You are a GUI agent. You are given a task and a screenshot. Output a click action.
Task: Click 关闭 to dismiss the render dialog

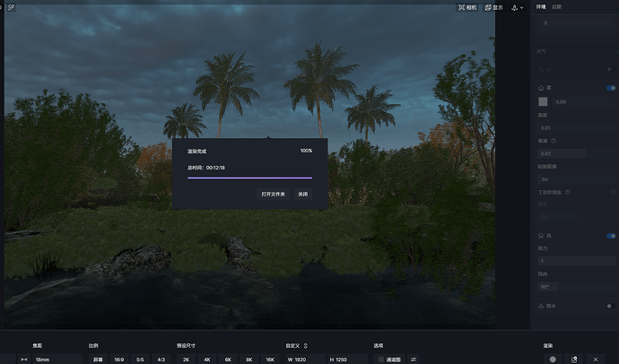(303, 194)
